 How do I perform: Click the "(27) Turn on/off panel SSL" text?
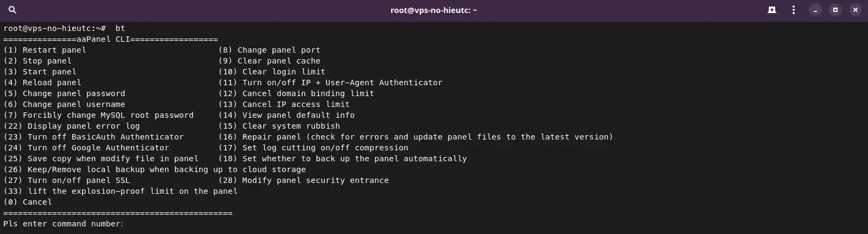click(x=67, y=180)
